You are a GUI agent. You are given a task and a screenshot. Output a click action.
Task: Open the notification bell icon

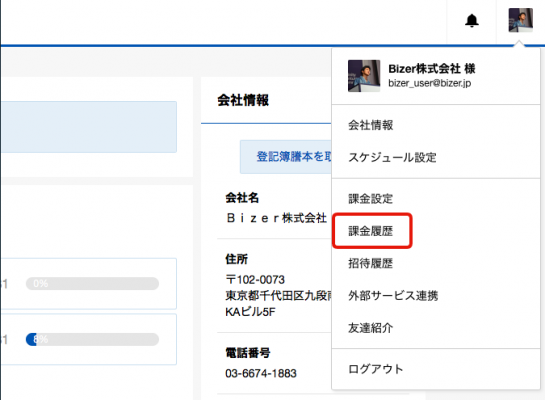point(472,21)
